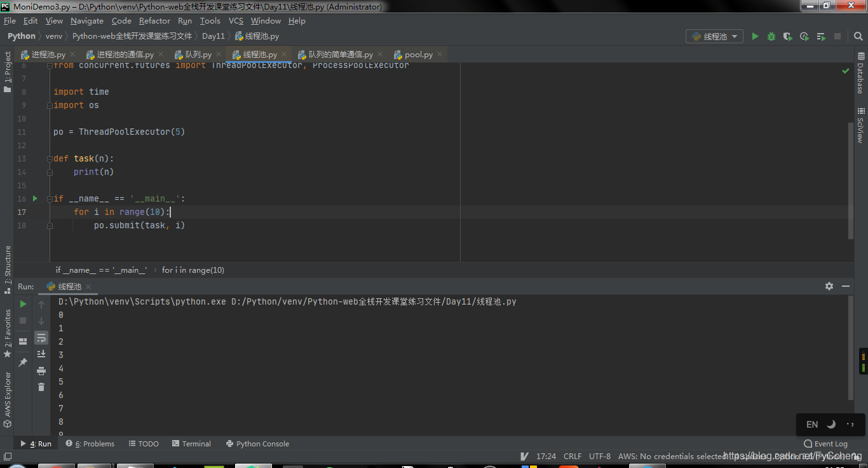Open the VCS menu
Image resolution: width=868 pixels, height=468 pixels.
(236, 21)
